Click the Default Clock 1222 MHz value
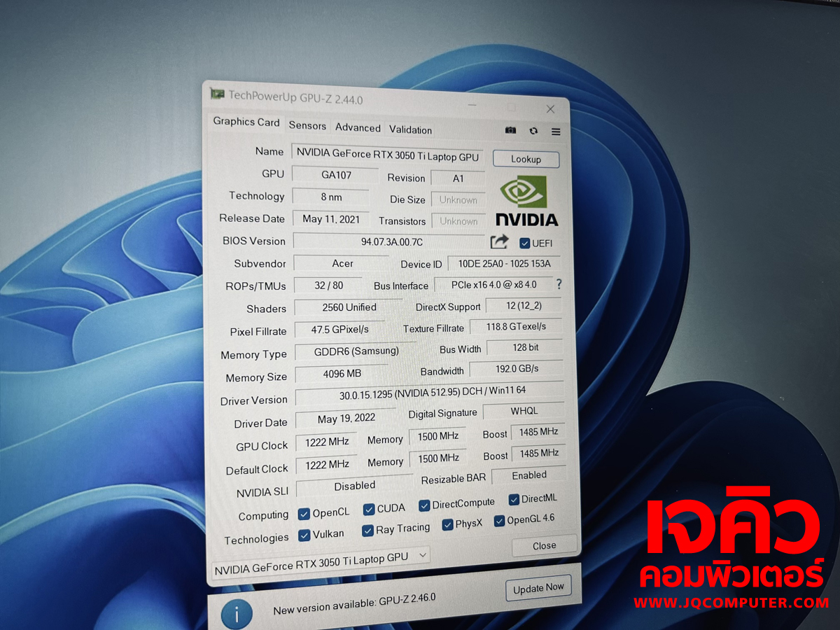The width and height of the screenshot is (840, 630). [327, 465]
